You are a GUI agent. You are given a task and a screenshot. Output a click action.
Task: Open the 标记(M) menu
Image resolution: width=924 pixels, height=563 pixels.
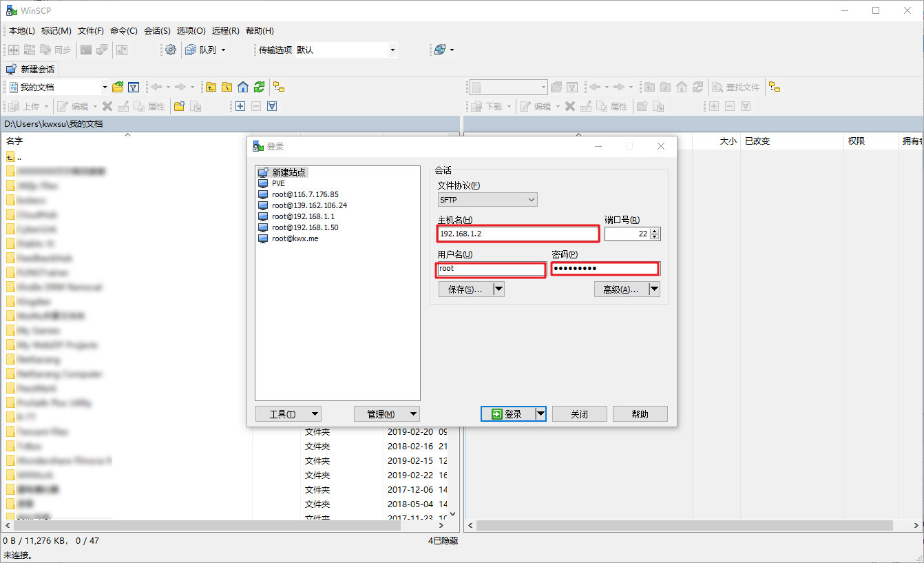(56, 31)
